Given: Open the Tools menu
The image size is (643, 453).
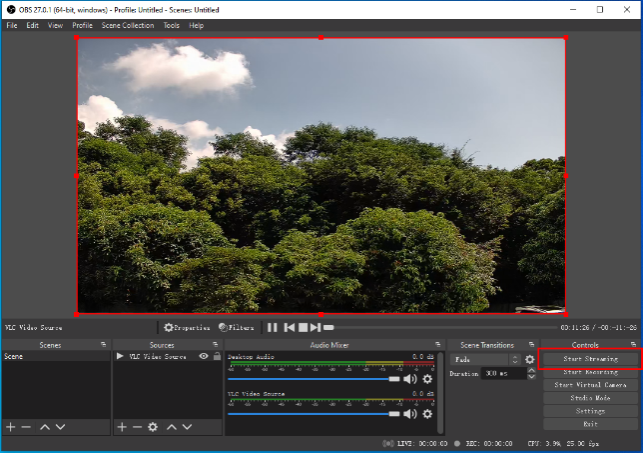Looking at the screenshot, I should [x=172, y=25].
